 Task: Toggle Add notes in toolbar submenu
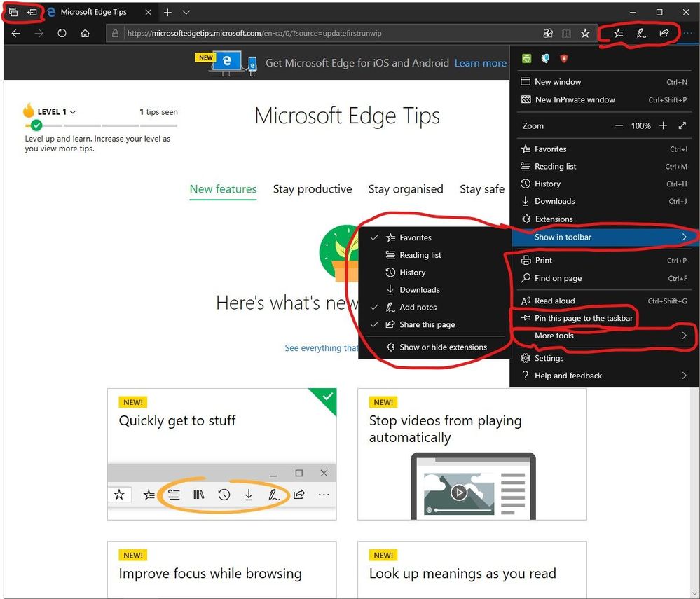[x=435, y=307]
